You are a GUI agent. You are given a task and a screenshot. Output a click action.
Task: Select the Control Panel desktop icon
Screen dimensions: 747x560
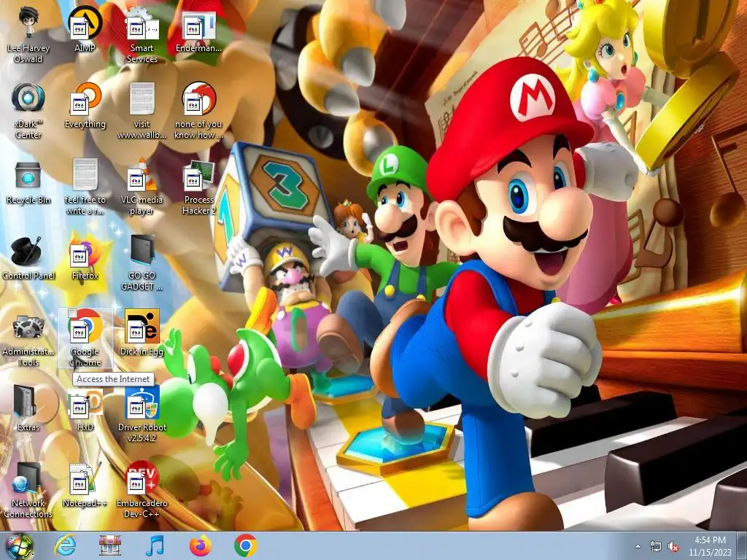[28, 257]
